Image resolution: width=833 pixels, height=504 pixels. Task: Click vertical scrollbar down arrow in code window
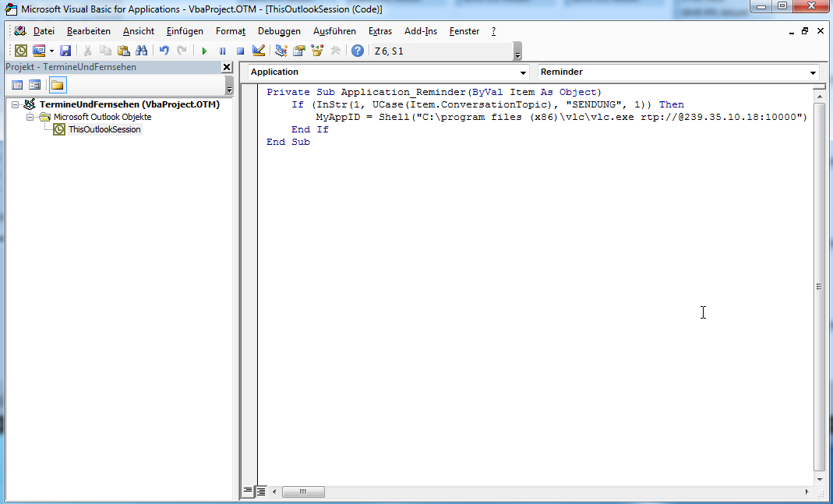[819, 478]
